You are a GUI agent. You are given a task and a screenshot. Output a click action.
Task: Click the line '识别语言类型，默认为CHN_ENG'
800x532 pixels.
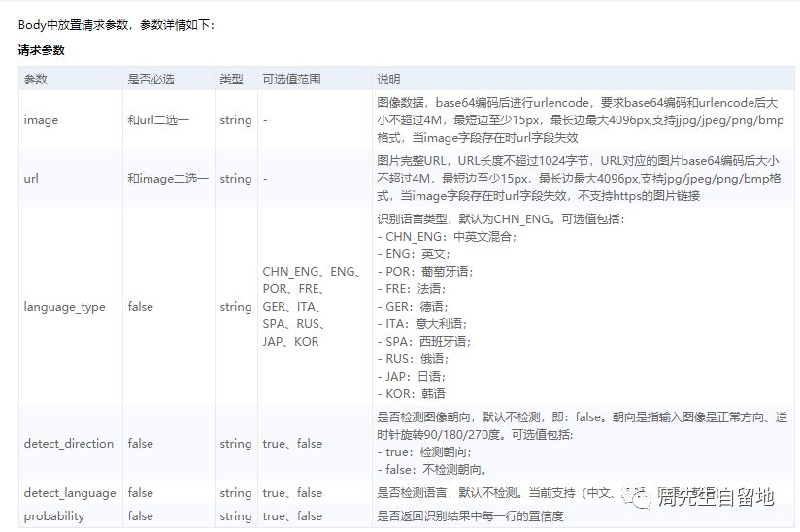501,219
